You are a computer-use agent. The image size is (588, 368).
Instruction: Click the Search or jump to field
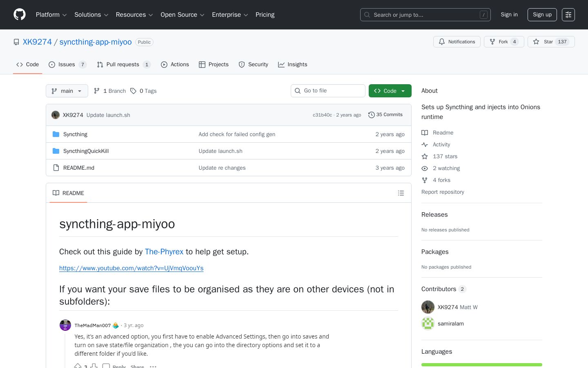tap(425, 15)
